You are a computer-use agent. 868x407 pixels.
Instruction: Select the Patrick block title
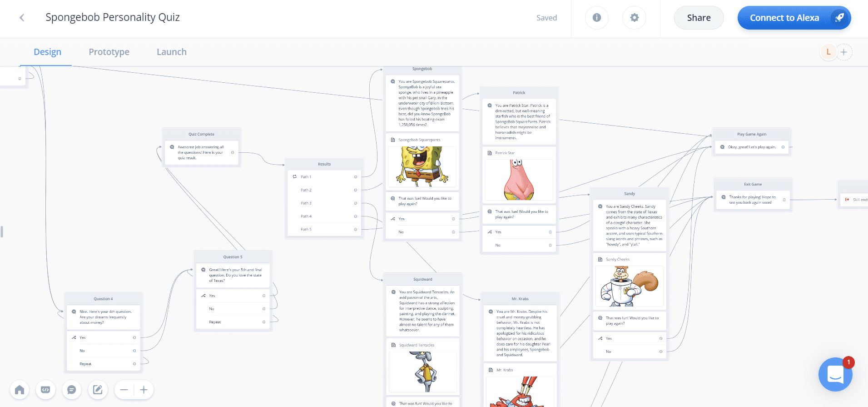coord(519,93)
